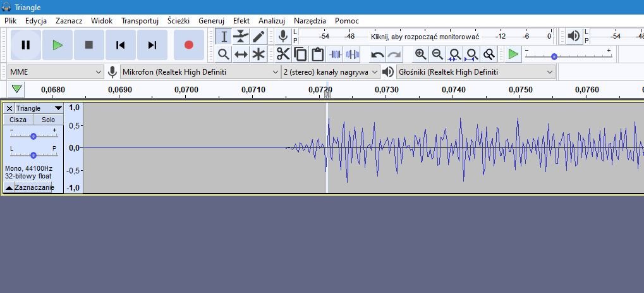Select the Time Shift tool

[241, 54]
